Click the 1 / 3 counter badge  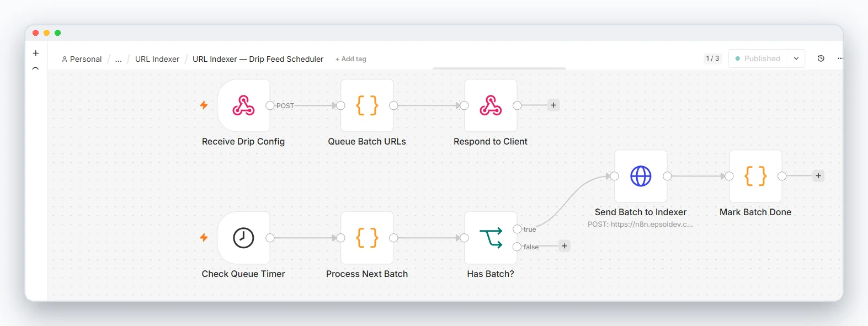pos(712,58)
